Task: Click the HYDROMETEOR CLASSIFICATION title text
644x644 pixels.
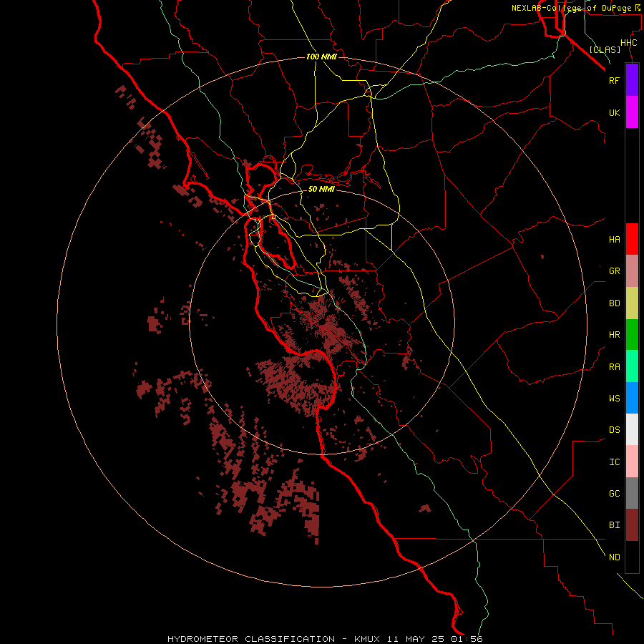Action: (x=251, y=639)
